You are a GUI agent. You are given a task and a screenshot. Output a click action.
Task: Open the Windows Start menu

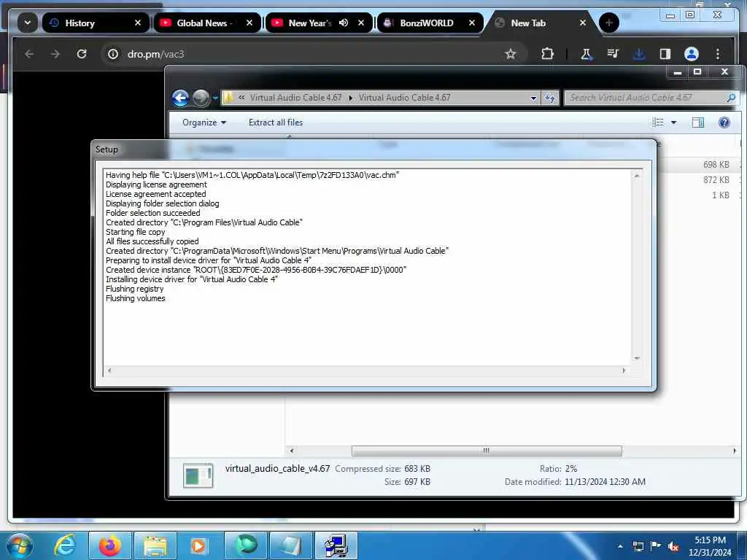coord(19,545)
